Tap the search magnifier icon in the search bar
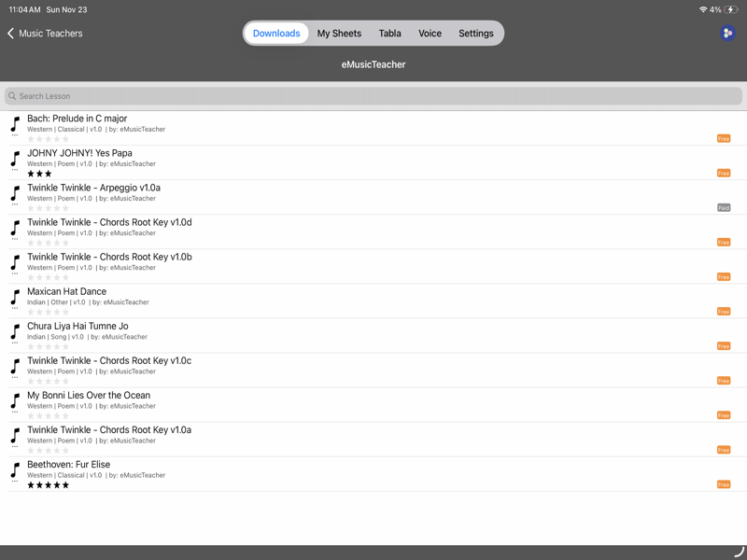 (11, 95)
